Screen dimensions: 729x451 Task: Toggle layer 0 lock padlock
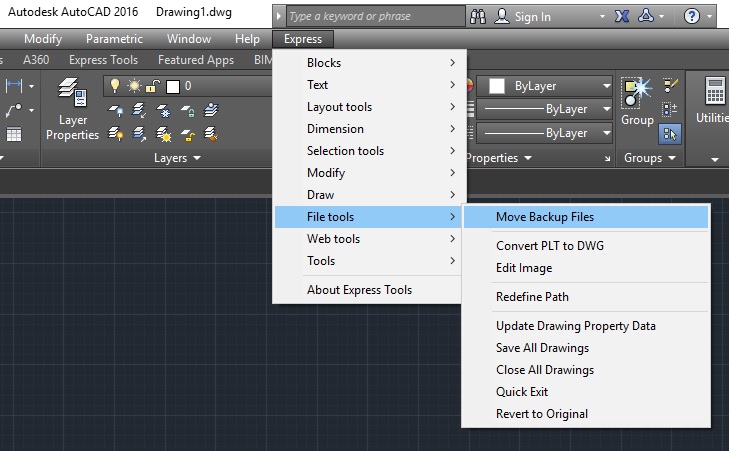pyautogui.click(x=152, y=86)
